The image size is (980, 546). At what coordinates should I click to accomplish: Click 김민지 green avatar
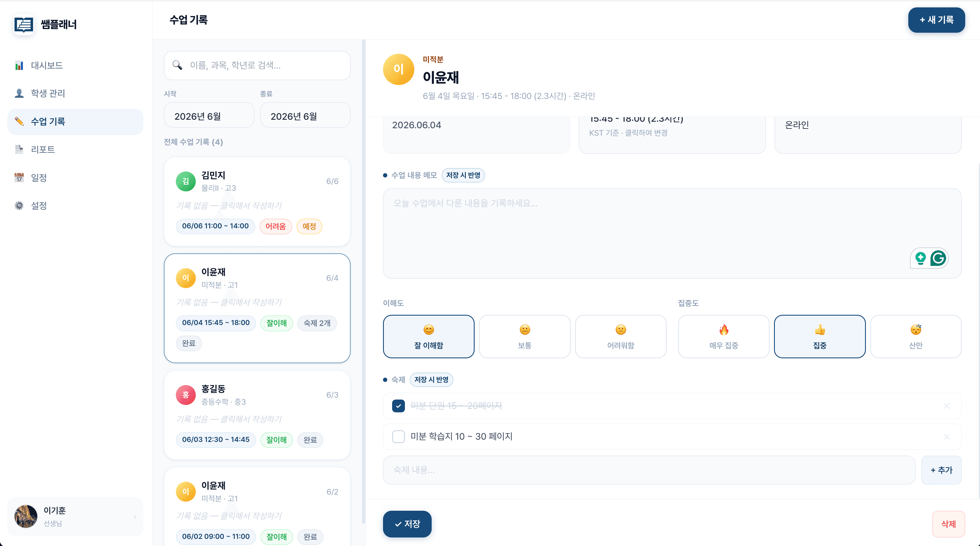pos(186,181)
